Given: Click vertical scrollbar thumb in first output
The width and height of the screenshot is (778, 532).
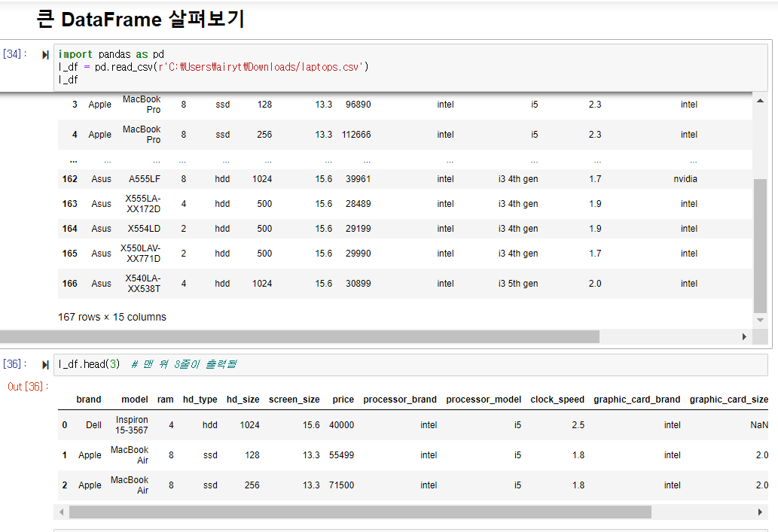Looking at the screenshot, I should click(x=760, y=246).
